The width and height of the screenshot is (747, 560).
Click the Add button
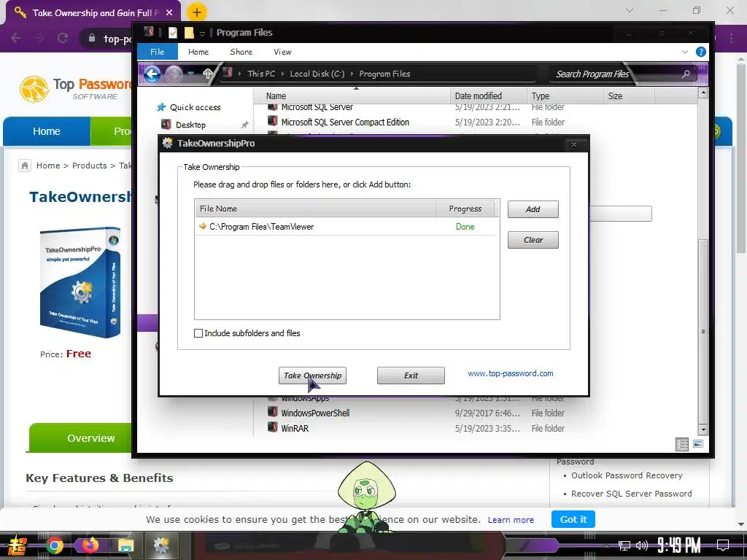(x=533, y=209)
